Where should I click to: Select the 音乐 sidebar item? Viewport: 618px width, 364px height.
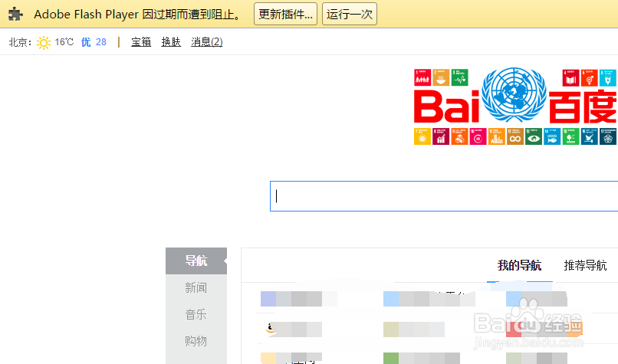[196, 314]
